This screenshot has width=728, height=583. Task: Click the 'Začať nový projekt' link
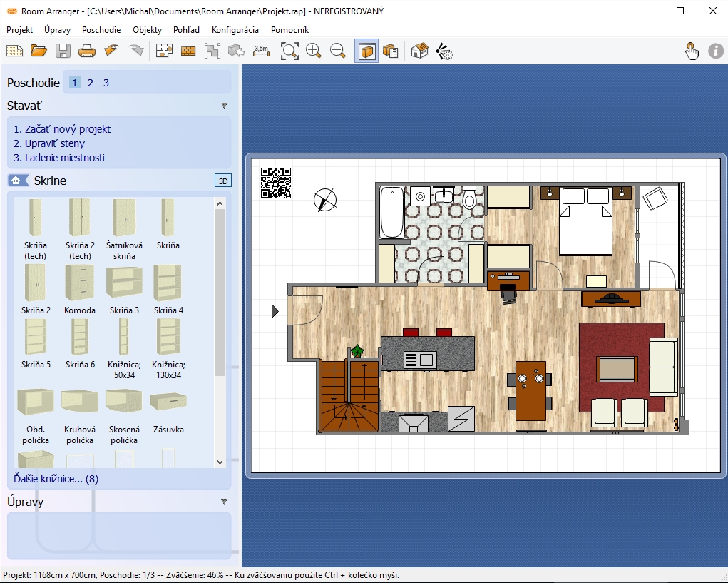coord(62,129)
